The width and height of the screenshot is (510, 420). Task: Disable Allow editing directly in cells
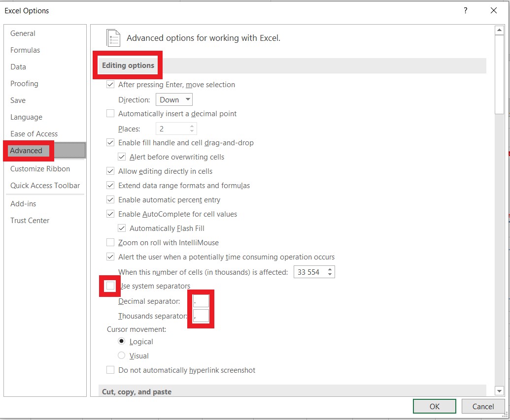[x=110, y=171]
